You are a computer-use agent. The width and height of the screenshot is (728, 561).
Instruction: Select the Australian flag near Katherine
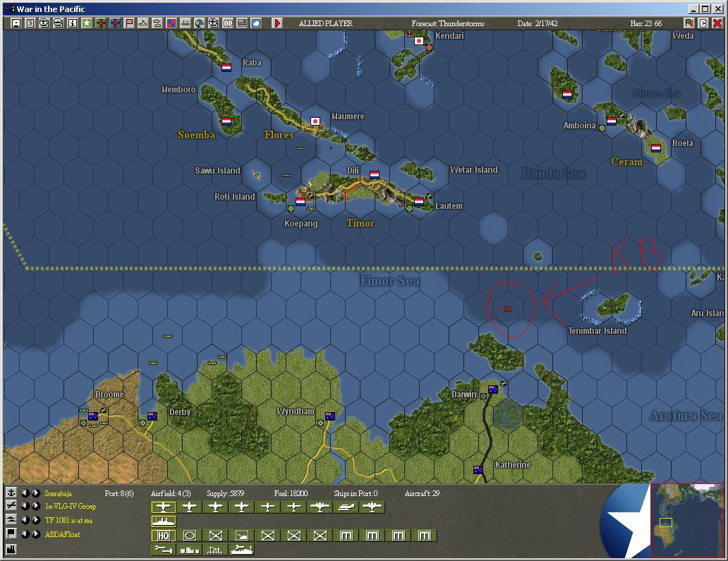(478, 469)
